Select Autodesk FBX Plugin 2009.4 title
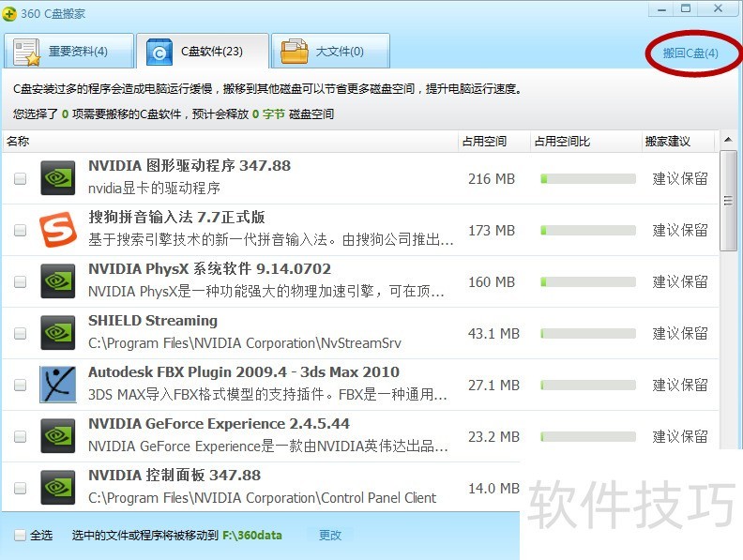 pyautogui.click(x=244, y=372)
